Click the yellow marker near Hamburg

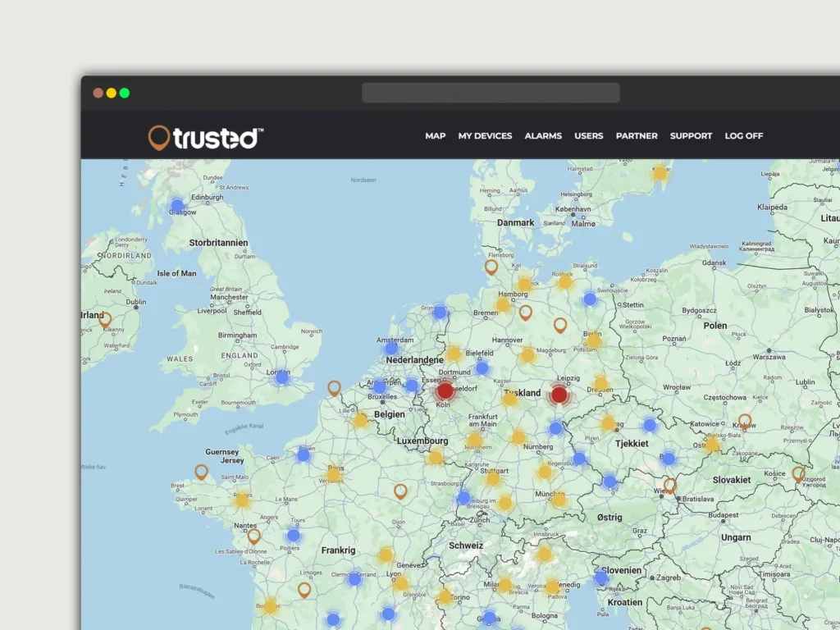pyautogui.click(x=503, y=304)
